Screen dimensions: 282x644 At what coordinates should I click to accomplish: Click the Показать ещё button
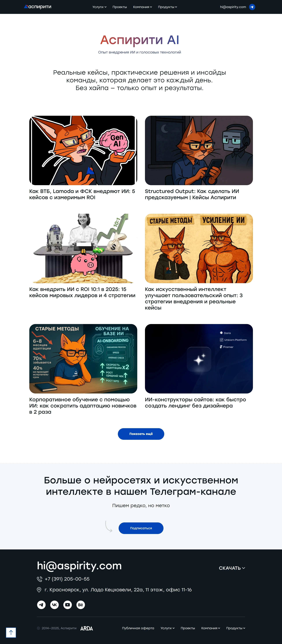141,434
